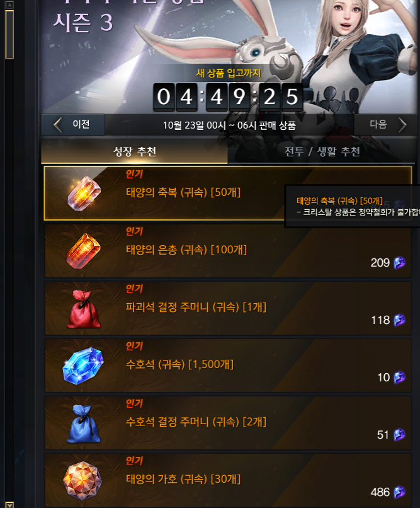
Task: Go to previous sale period with 이전
Action: point(73,124)
